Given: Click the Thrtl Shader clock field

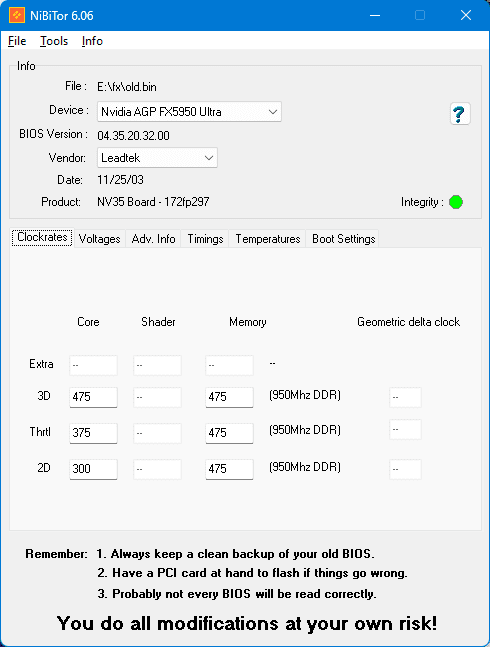Looking at the screenshot, I should (157, 433).
